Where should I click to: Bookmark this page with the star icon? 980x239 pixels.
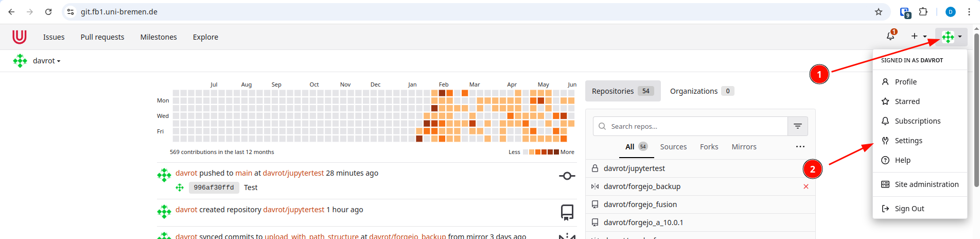point(879,12)
